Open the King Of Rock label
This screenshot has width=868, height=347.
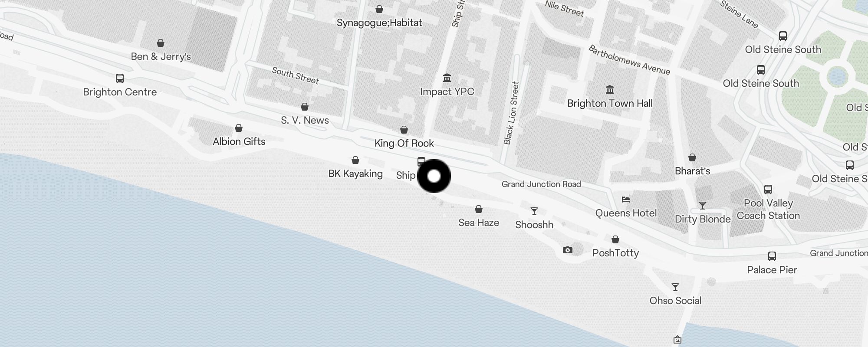tap(404, 143)
